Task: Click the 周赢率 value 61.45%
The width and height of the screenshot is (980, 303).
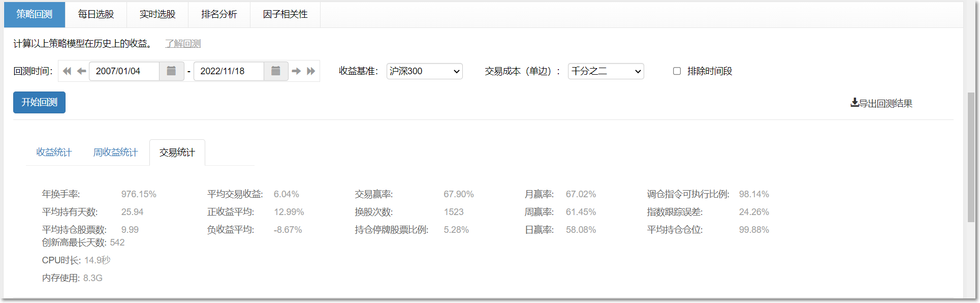Action: point(581,212)
